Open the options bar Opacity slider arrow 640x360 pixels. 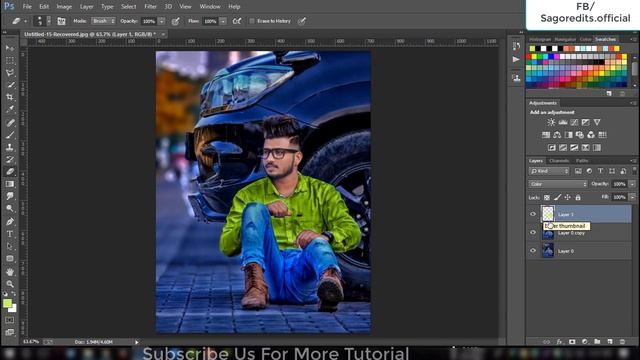tap(162, 21)
